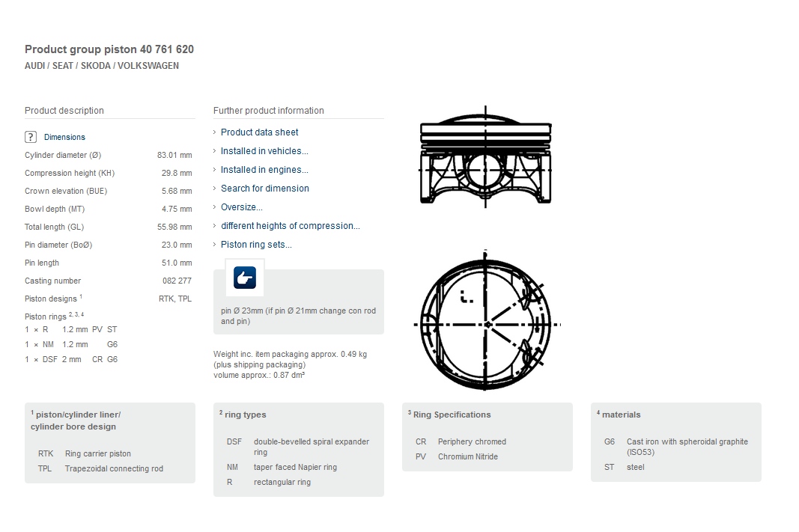Screen dimensions: 799x532
Task: Click the materials legend heading
Action: coord(621,415)
